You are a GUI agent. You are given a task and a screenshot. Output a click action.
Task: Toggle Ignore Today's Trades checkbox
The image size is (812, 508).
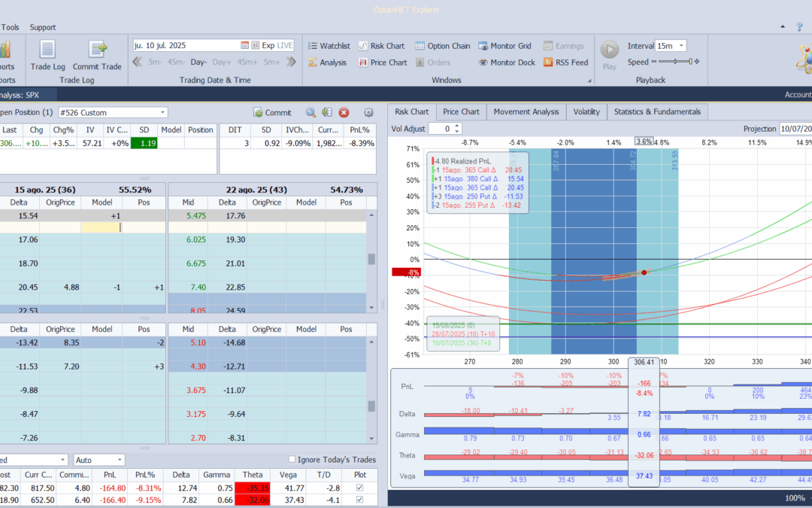[x=292, y=459]
